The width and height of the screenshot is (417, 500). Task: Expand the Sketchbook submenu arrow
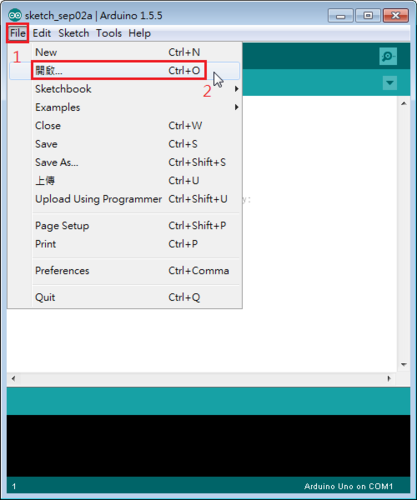point(236,89)
